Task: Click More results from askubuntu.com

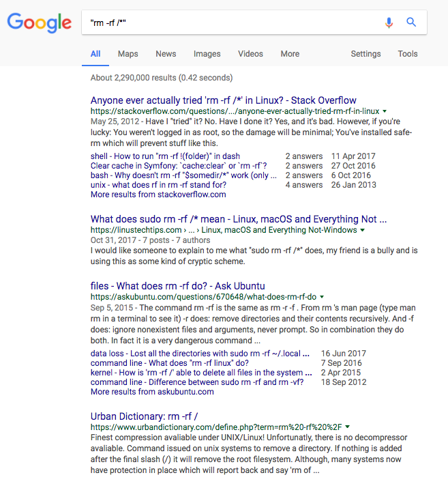Action: coord(152,392)
